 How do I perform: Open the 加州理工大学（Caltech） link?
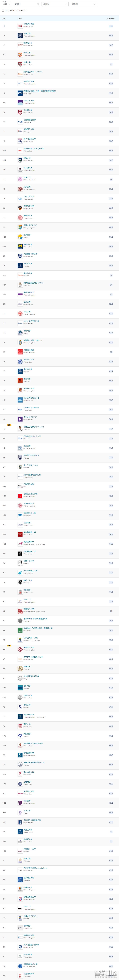coord(33,72)
